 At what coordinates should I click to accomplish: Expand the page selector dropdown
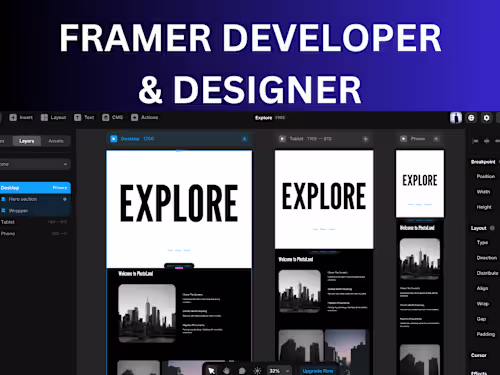(x=35, y=164)
